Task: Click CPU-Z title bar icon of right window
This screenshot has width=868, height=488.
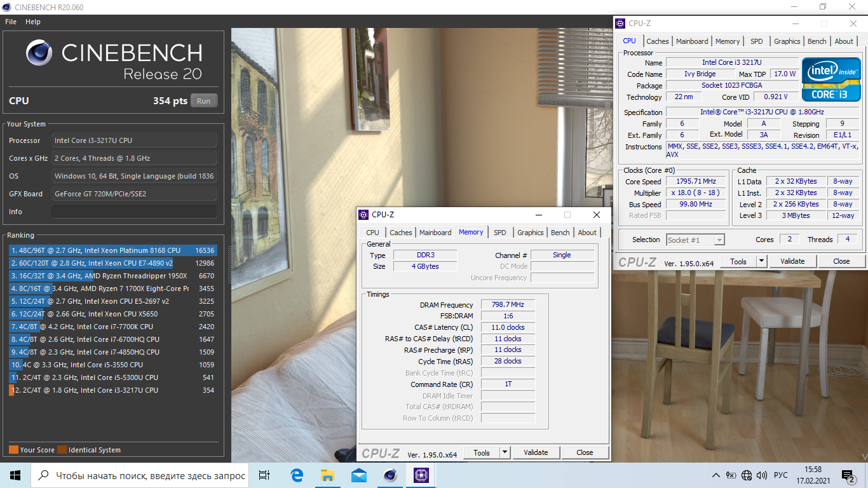Action: 620,24
